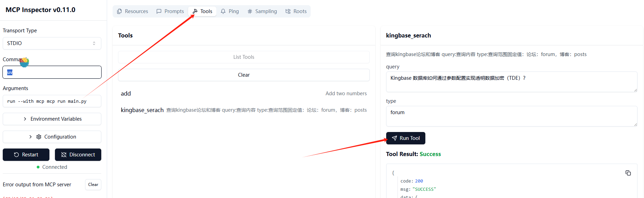The image size is (644, 198).
Task: Click the Environment Variables chevron
Action: [x=25, y=119]
